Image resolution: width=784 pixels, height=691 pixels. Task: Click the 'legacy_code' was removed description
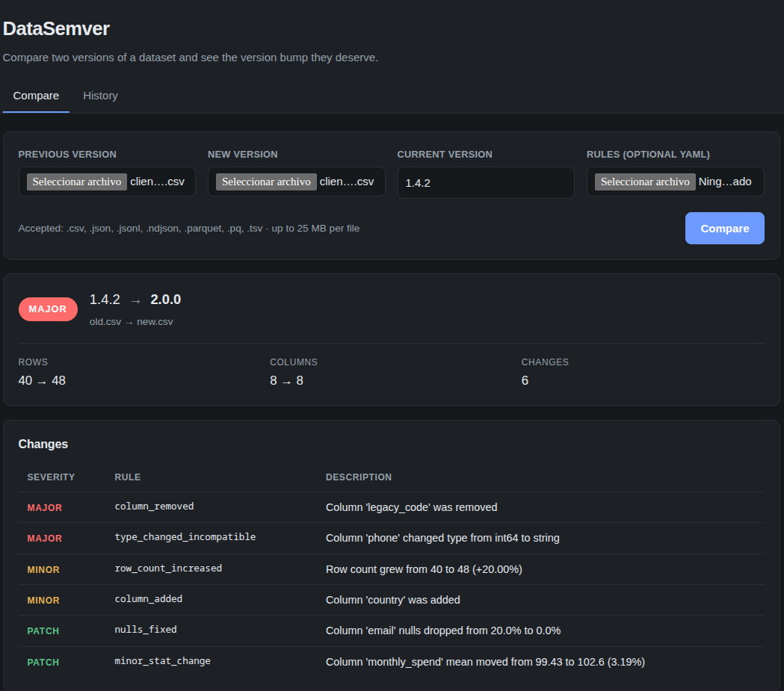tap(412, 508)
